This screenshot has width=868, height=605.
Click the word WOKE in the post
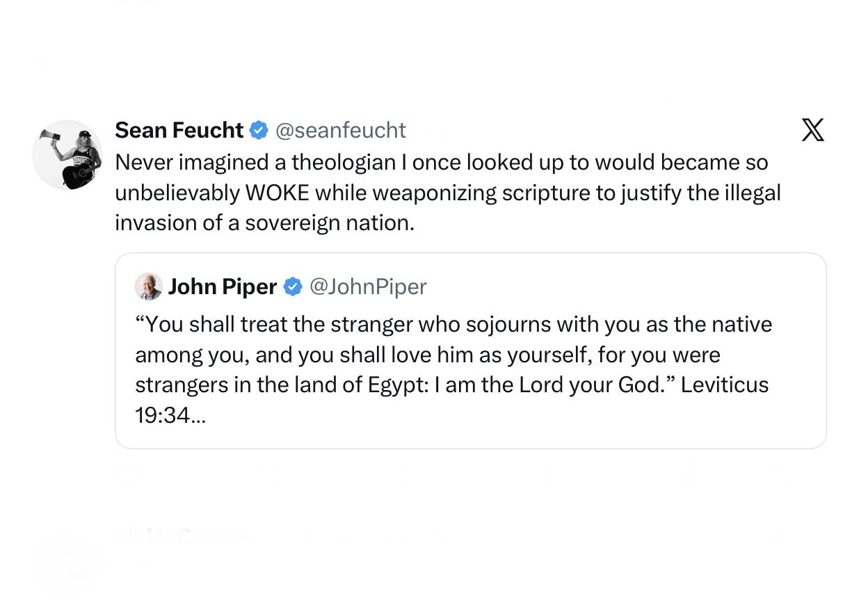point(278,193)
